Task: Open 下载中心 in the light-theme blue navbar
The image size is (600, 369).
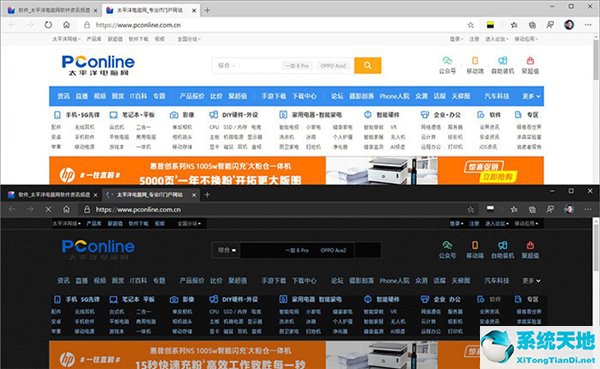Action: [305, 96]
